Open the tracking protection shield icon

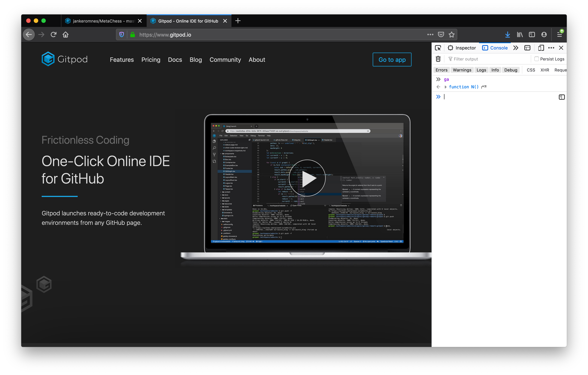tap(122, 35)
